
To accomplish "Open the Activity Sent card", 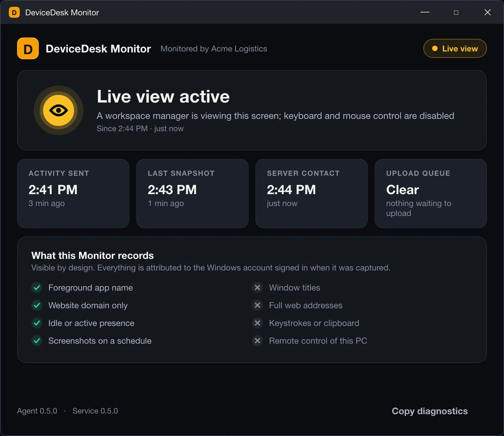I will [x=73, y=193].
